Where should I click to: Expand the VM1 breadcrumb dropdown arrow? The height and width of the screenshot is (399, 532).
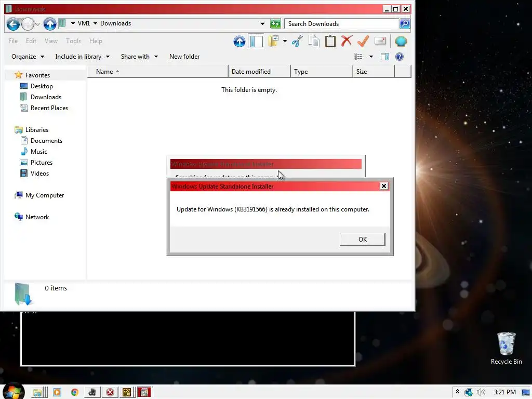pos(73,23)
